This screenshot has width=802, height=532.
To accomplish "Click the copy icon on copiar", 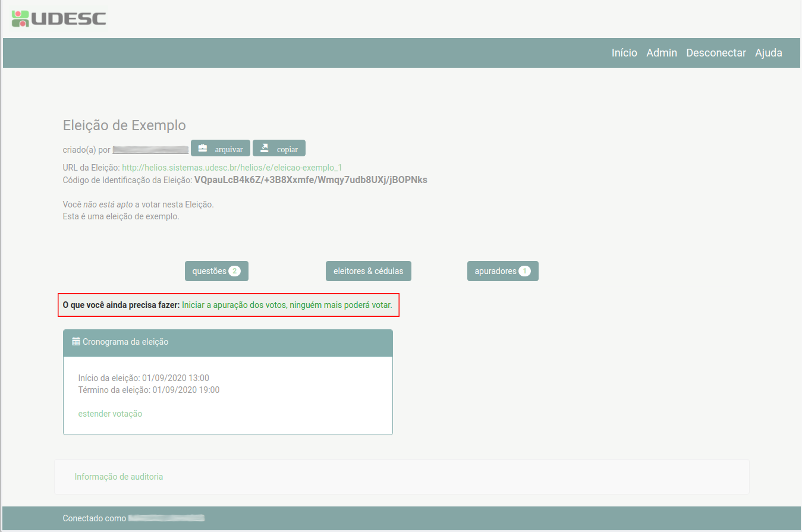I will (265, 148).
